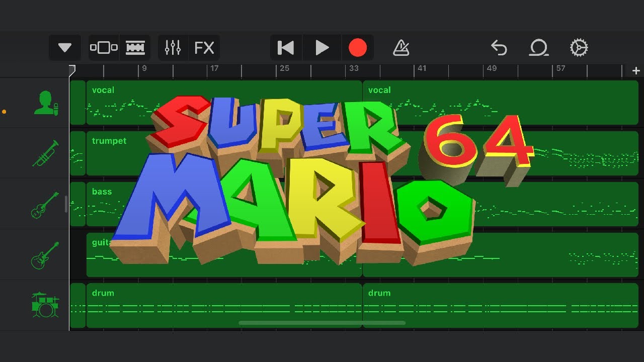Select the first drum region
Screen dimensions: 644x362
click(x=224, y=306)
